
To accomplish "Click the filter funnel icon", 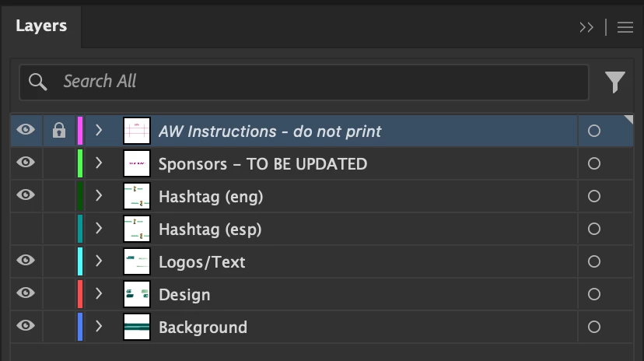I will click(615, 82).
